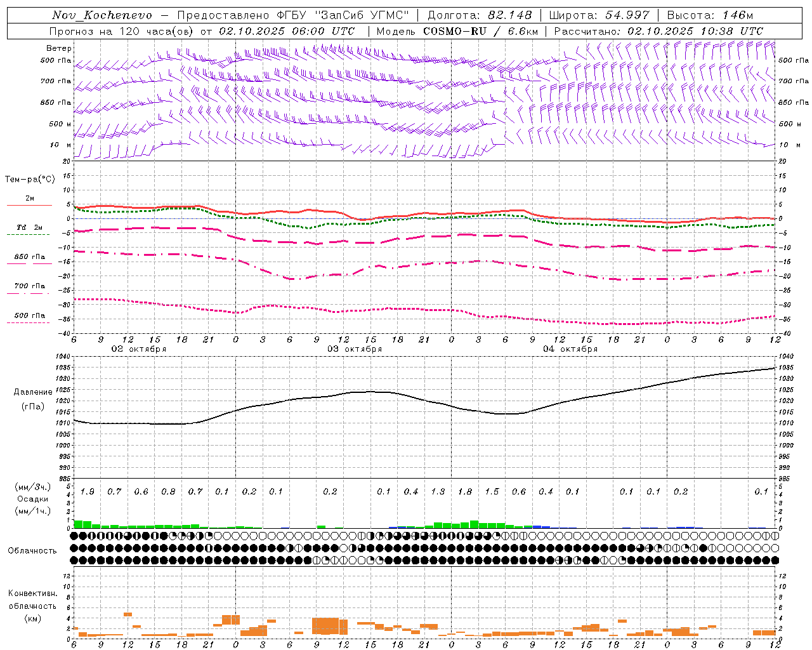Click the 'Ветер' wind panel label

coord(59,48)
